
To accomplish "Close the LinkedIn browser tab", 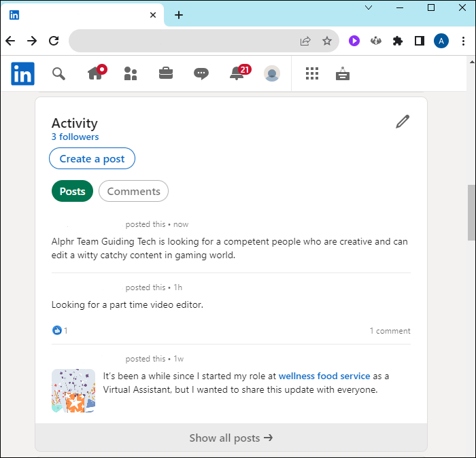I will (x=153, y=15).
